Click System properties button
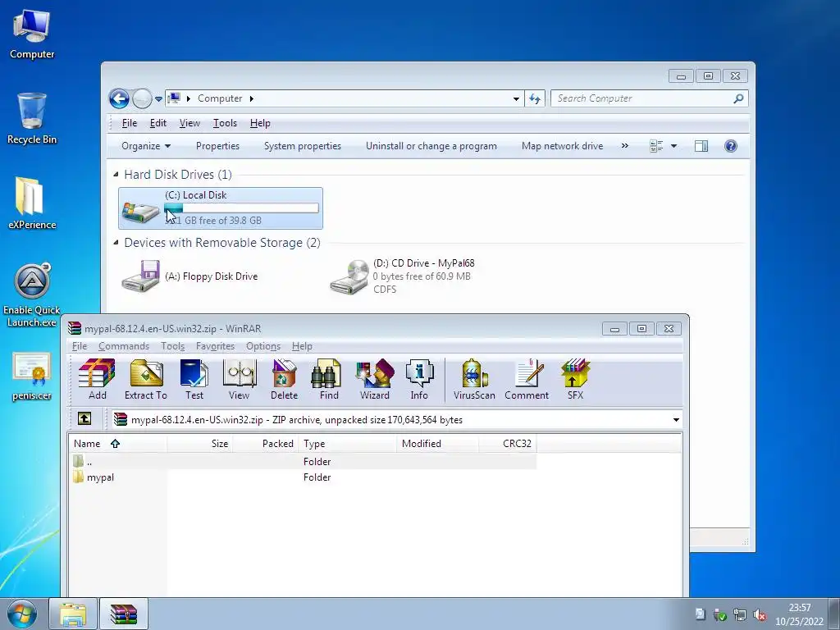Image resolution: width=840 pixels, height=630 pixels. click(x=302, y=146)
